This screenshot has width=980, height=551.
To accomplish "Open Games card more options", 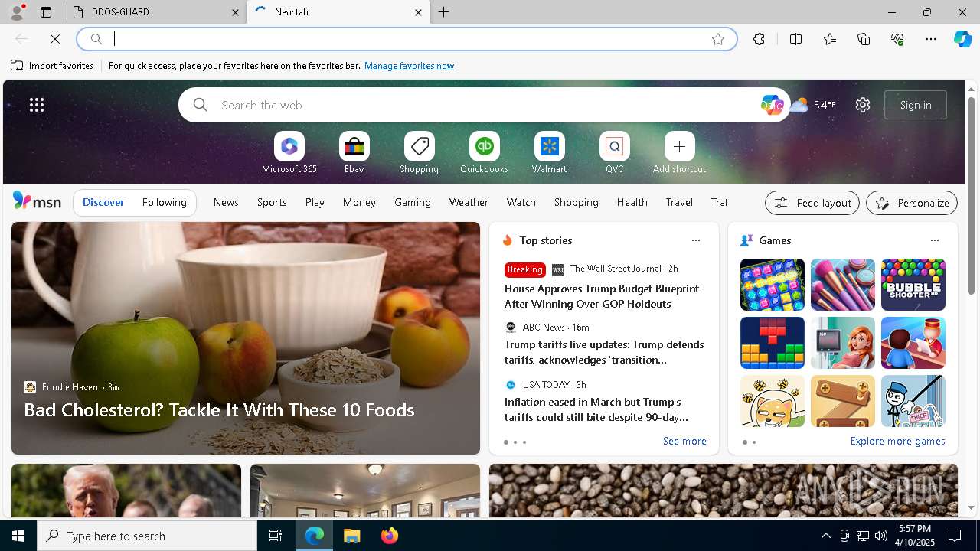I will [934, 240].
